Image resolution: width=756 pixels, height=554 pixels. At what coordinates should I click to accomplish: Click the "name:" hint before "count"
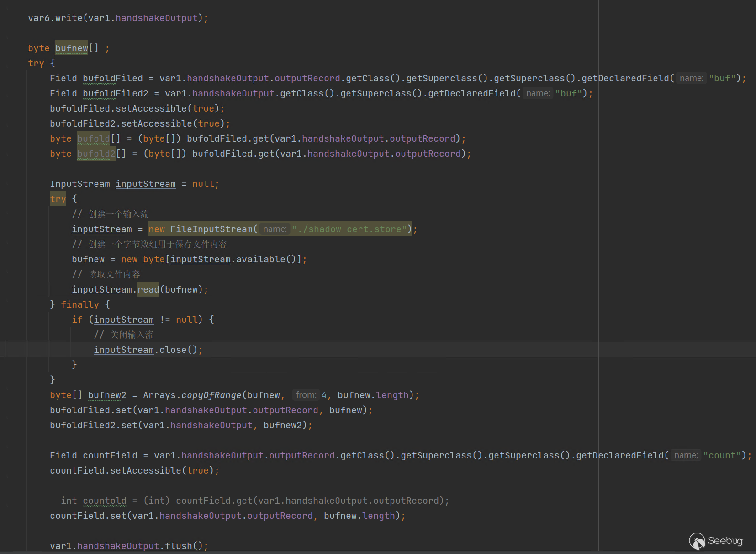[686, 455]
